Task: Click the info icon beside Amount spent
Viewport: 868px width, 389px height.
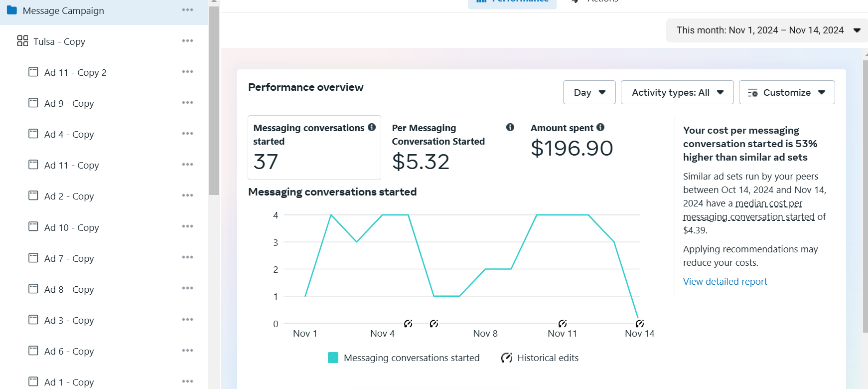Action: pos(600,128)
